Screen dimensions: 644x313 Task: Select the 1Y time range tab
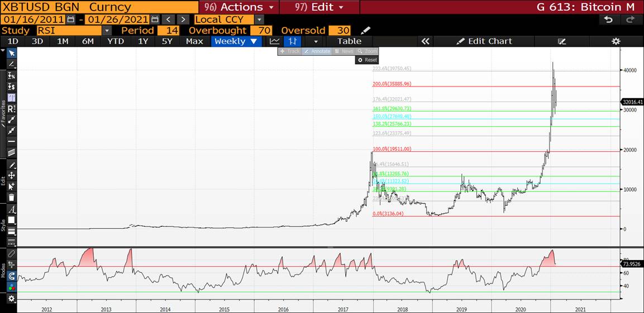(142, 41)
